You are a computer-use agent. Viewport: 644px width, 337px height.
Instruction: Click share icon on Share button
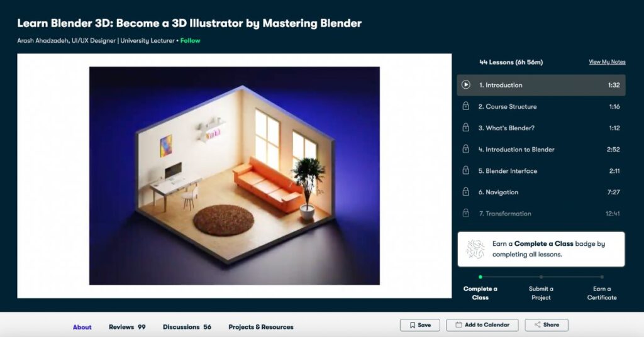537,324
